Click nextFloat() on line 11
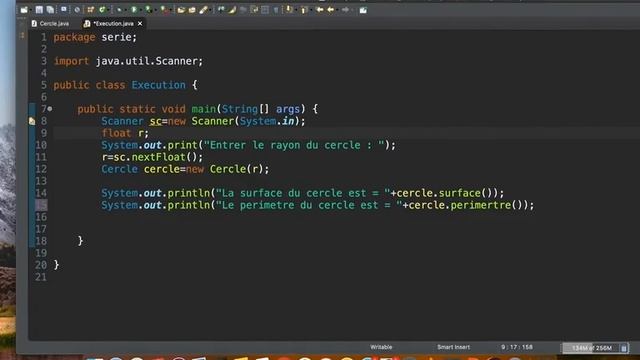The height and width of the screenshot is (360, 640). pos(164,157)
